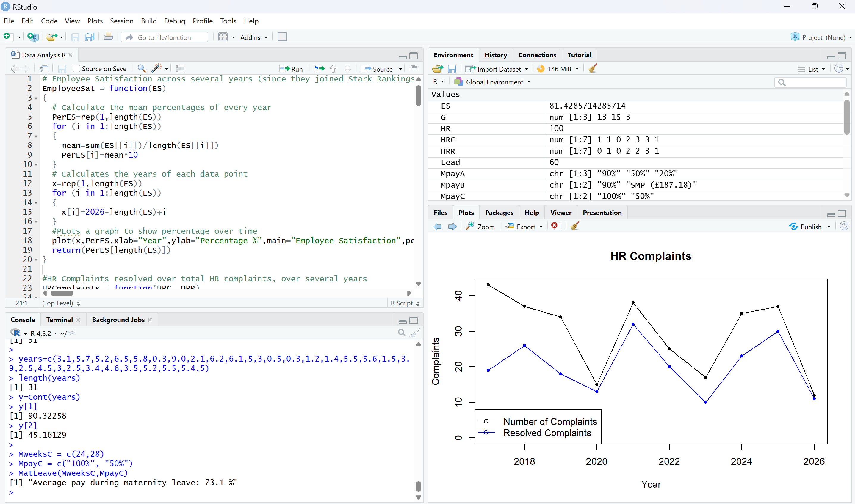Clear the environment with the broom icon

592,69
